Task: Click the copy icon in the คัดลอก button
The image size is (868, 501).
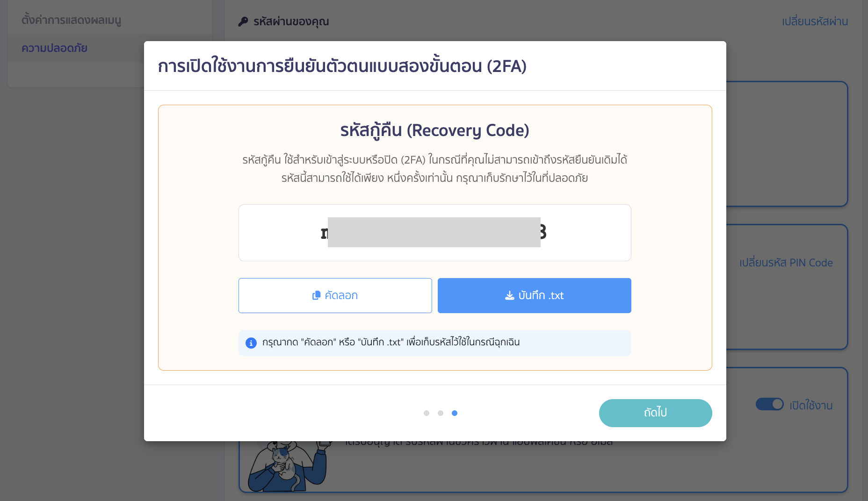Action: [x=316, y=295]
